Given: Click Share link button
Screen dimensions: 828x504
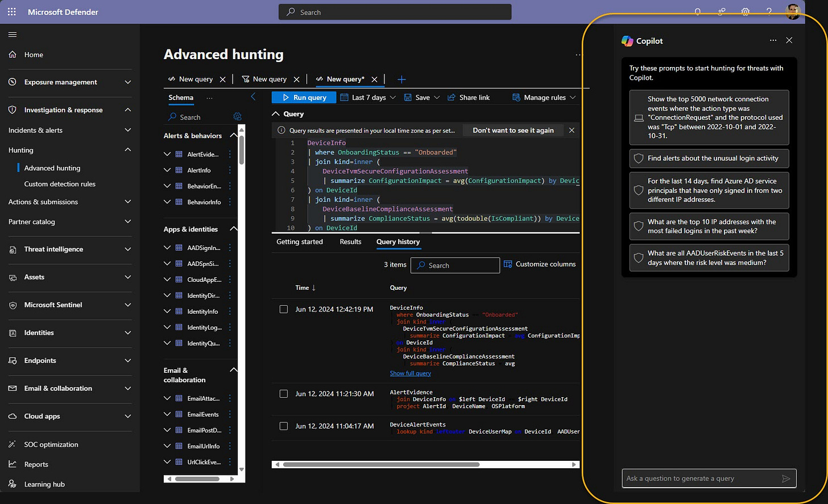Looking at the screenshot, I should tap(469, 97).
